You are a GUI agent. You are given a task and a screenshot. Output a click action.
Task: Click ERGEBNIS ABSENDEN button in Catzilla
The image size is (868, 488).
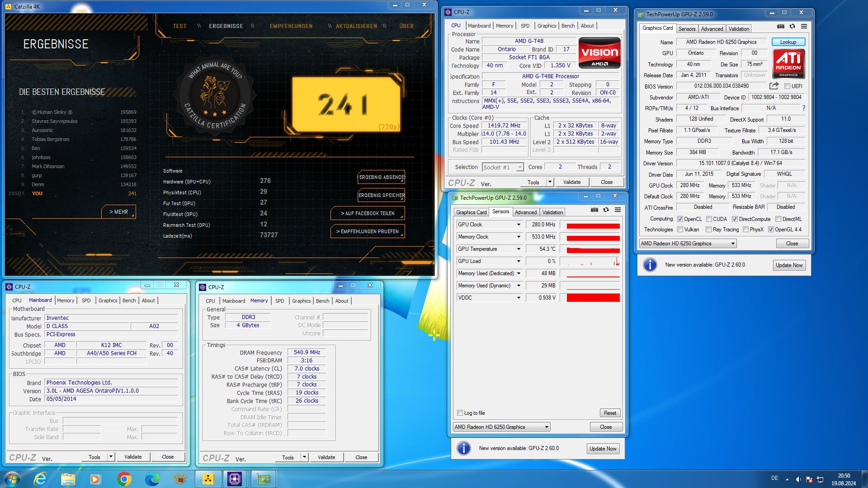click(x=382, y=177)
